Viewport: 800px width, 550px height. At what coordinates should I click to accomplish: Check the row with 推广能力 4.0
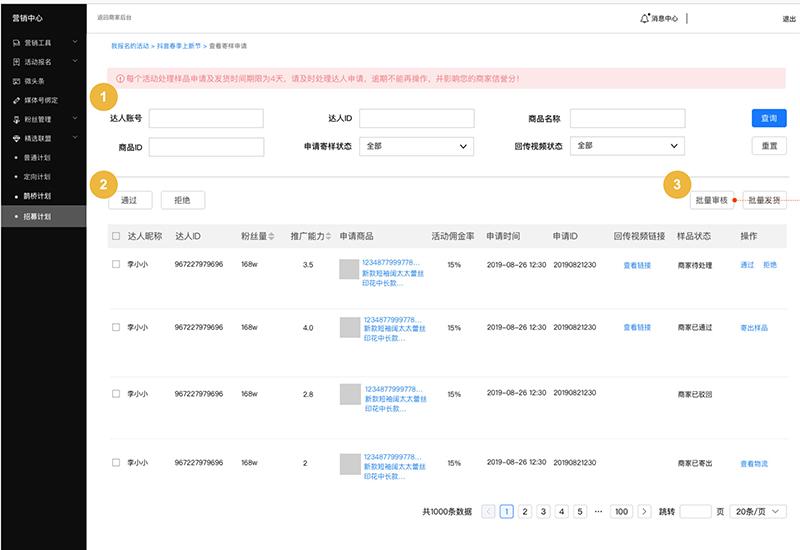[116, 327]
